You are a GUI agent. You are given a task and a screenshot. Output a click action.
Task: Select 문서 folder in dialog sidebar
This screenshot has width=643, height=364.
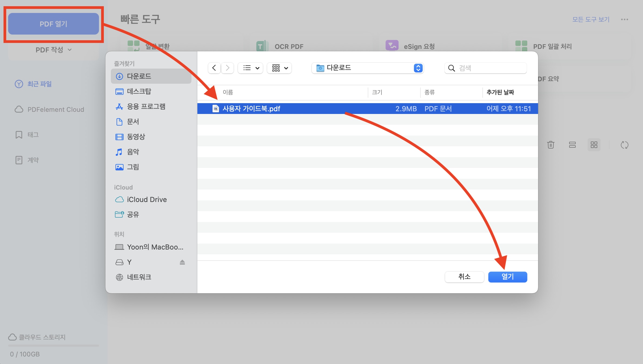pos(151,122)
